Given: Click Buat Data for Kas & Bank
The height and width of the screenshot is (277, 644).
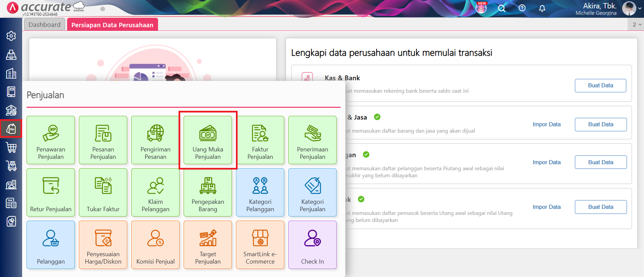Looking at the screenshot, I should coord(600,86).
